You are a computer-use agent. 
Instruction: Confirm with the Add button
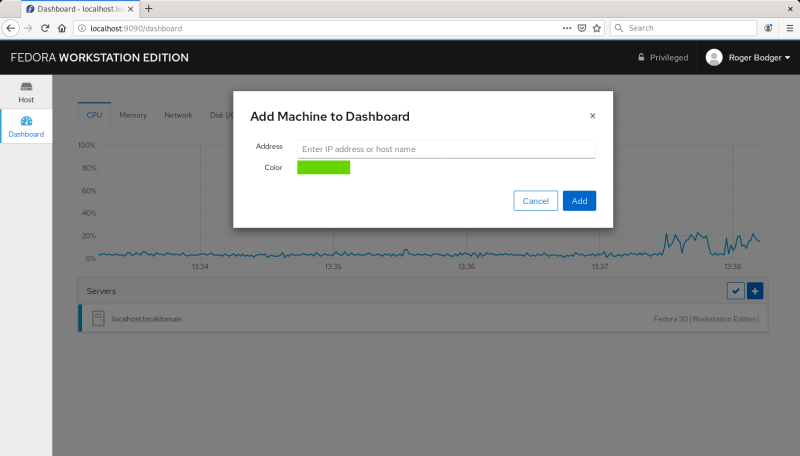point(579,201)
